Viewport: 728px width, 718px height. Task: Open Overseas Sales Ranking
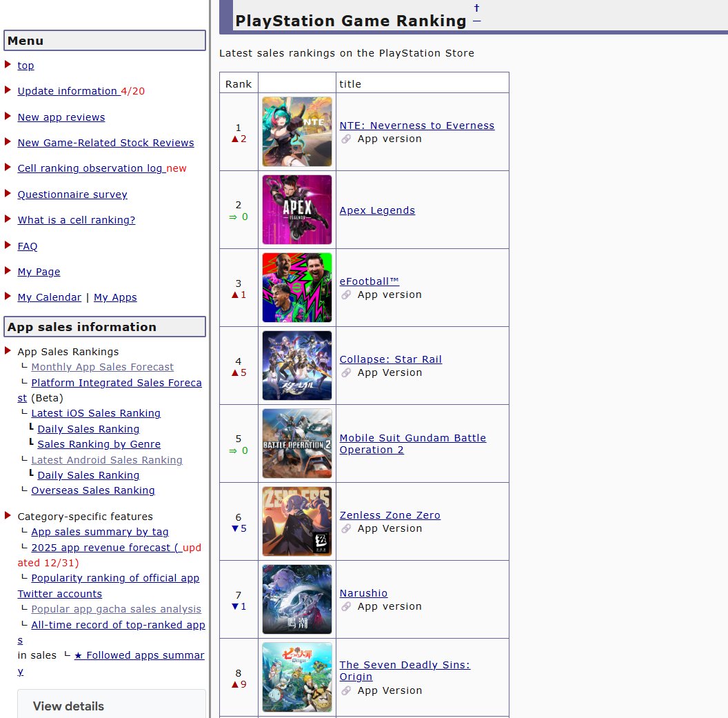click(x=93, y=491)
